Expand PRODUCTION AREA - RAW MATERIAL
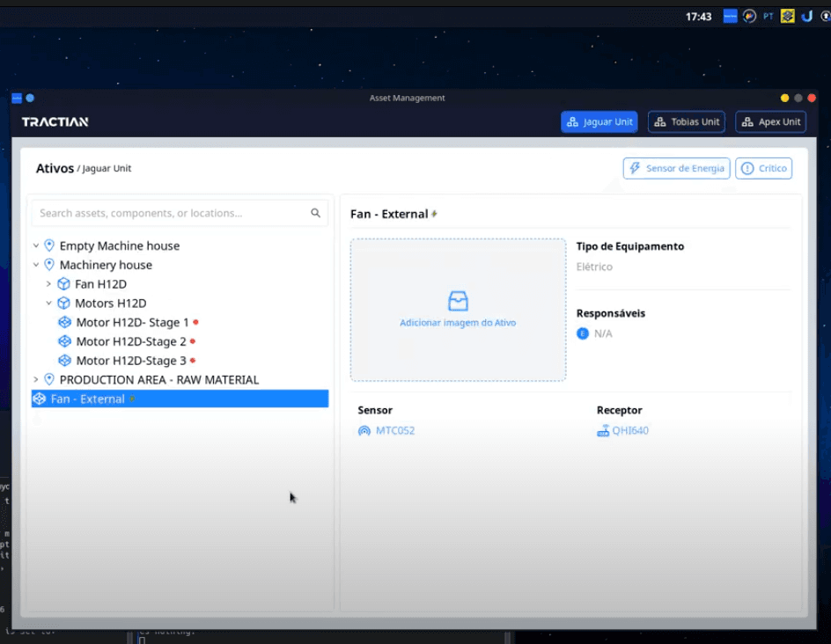The width and height of the screenshot is (831, 644). (35, 379)
